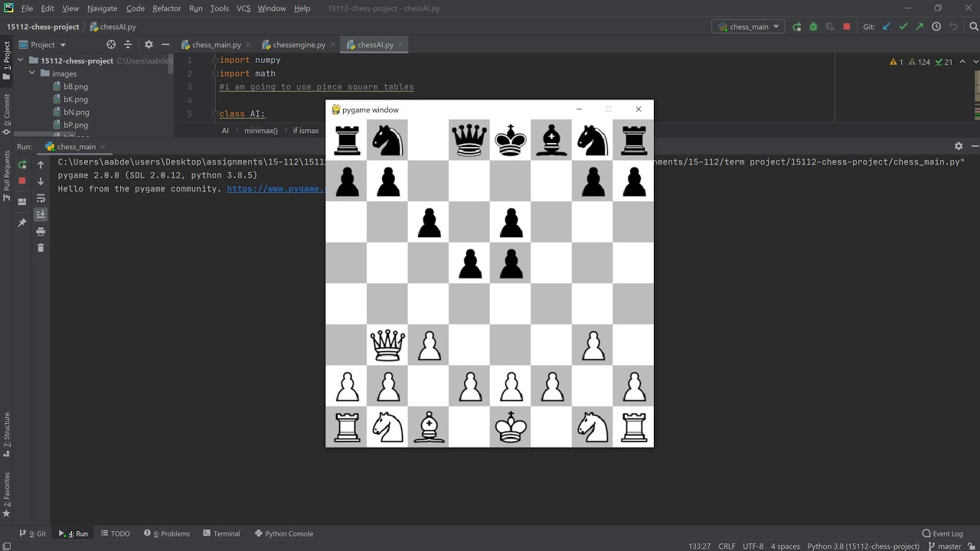Open Run panel settings gear
Image resolution: width=980 pixels, height=551 pixels.
(x=958, y=146)
